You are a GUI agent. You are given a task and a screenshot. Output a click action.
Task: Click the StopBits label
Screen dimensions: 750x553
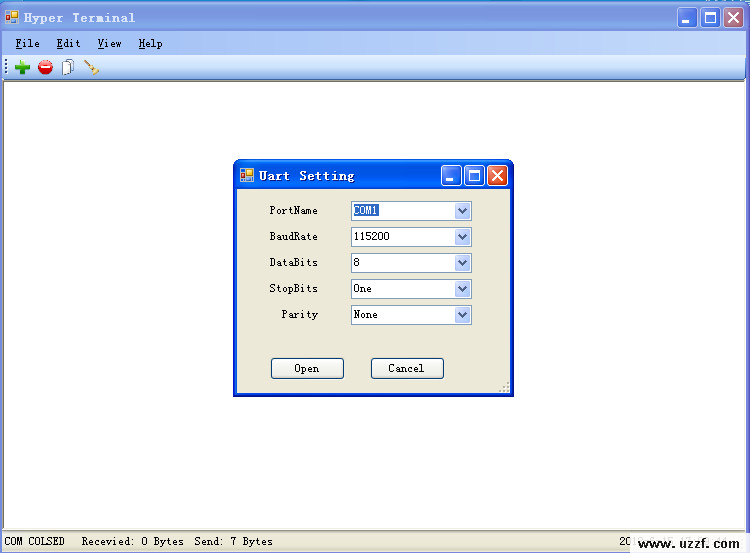point(293,288)
